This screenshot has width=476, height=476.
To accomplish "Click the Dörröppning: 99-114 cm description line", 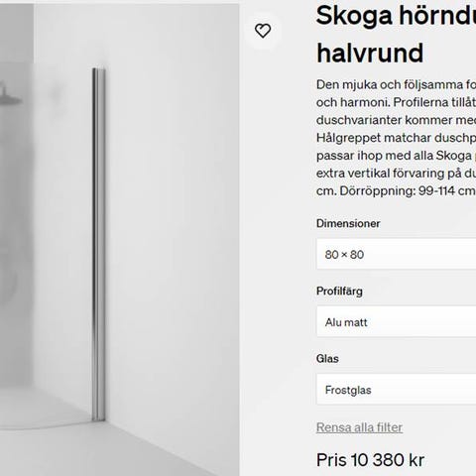I will click(x=396, y=190).
